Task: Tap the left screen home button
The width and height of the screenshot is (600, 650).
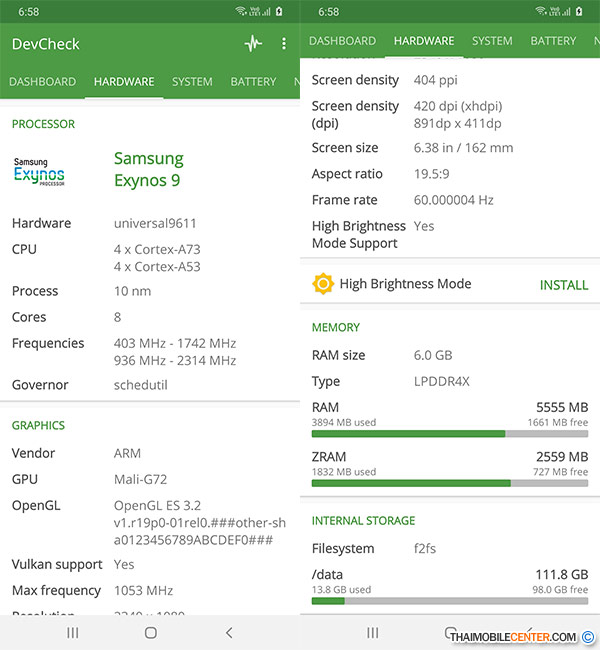Action: 151,633
